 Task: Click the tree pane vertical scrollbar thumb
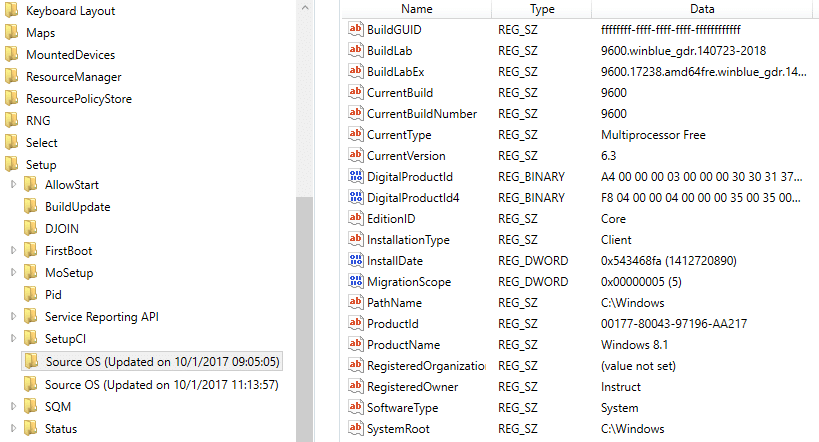[x=305, y=319]
